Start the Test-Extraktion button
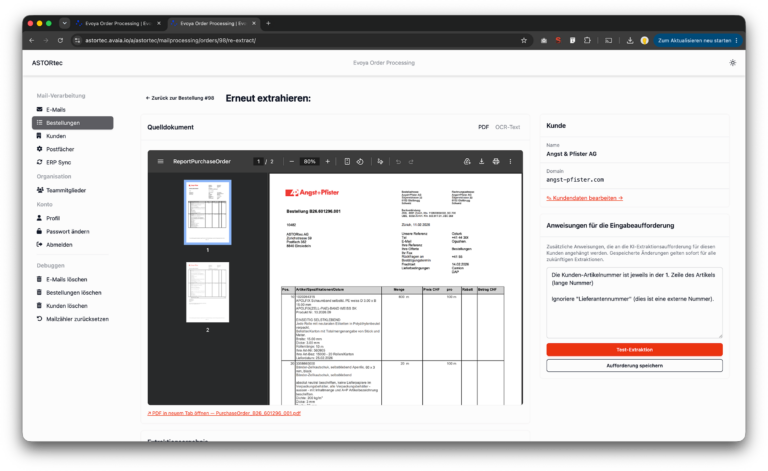 pos(634,350)
